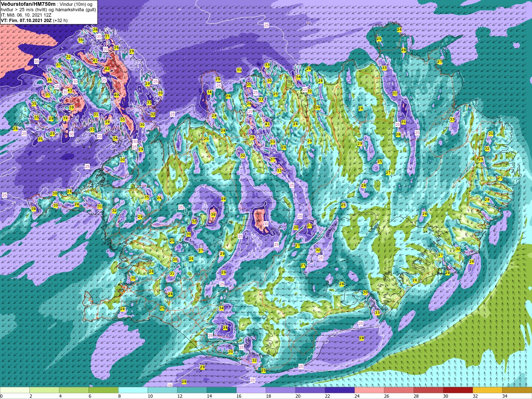The width and height of the screenshot is (532, 399).
Task: Click the yellow gust label 40
Action: pos(116,95)
